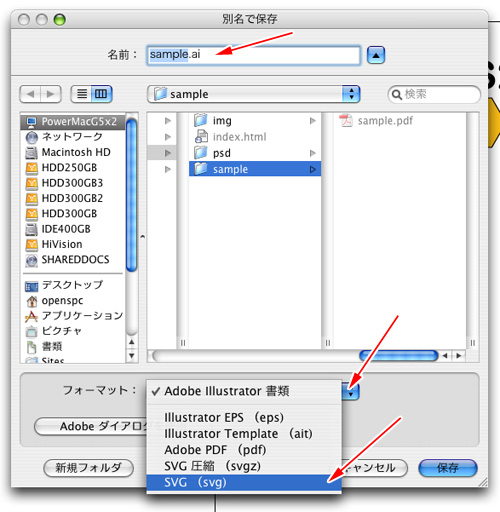500x512 pixels.
Task: Click the アプリケーション applications icon
Action: click(x=32, y=316)
